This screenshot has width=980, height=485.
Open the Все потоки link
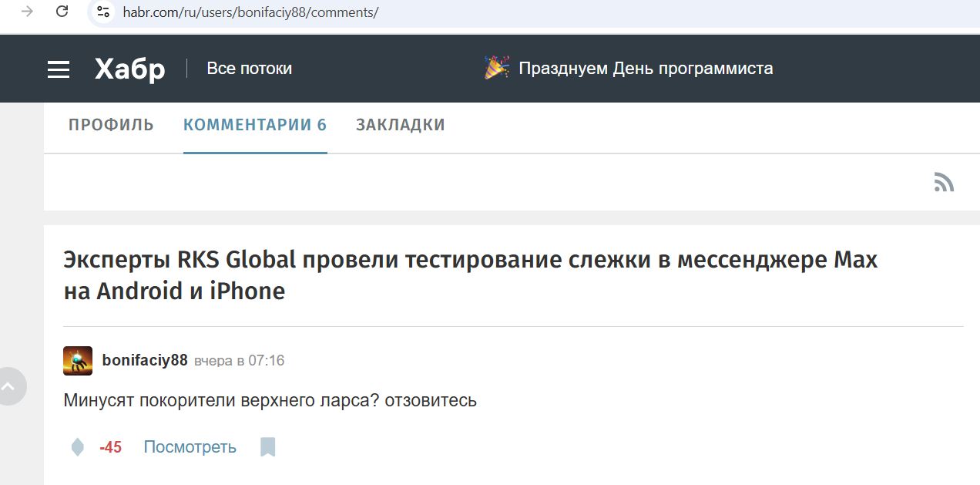coord(249,69)
